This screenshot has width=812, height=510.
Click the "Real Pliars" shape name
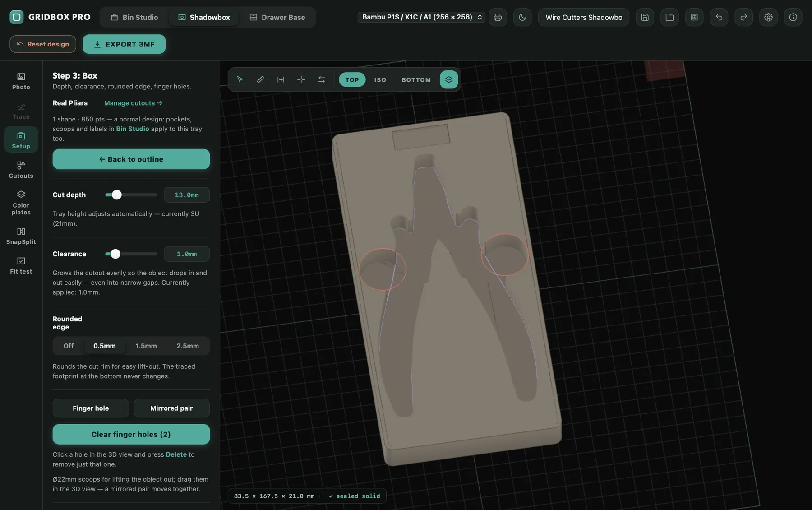pyautogui.click(x=70, y=103)
